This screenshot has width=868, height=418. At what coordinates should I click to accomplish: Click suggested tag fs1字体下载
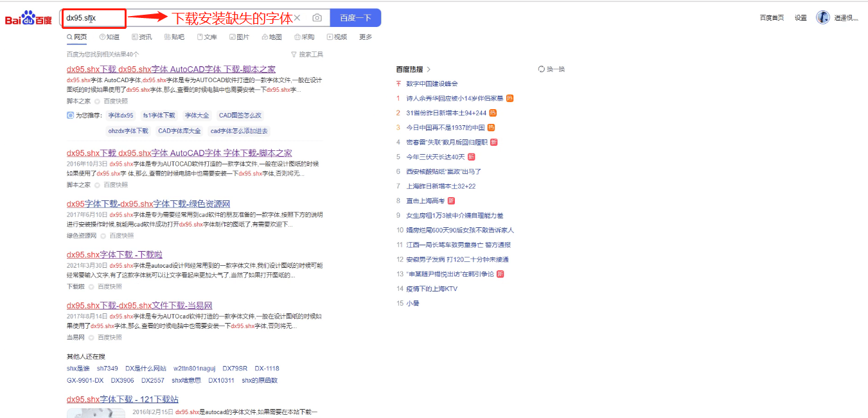[x=159, y=116]
